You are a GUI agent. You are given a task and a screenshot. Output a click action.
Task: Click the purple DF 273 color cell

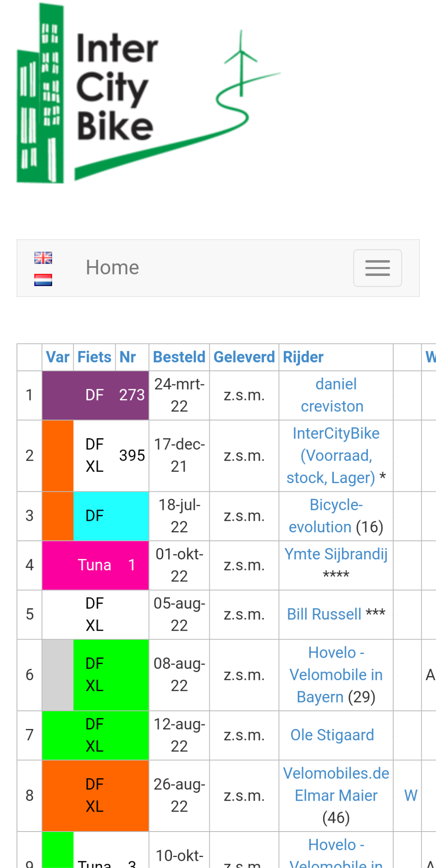click(x=95, y=395)
